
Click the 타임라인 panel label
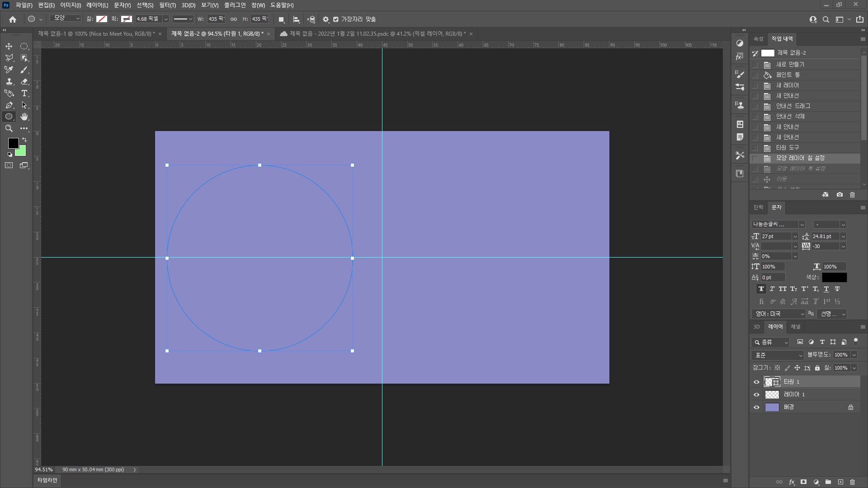click(47, 480)
